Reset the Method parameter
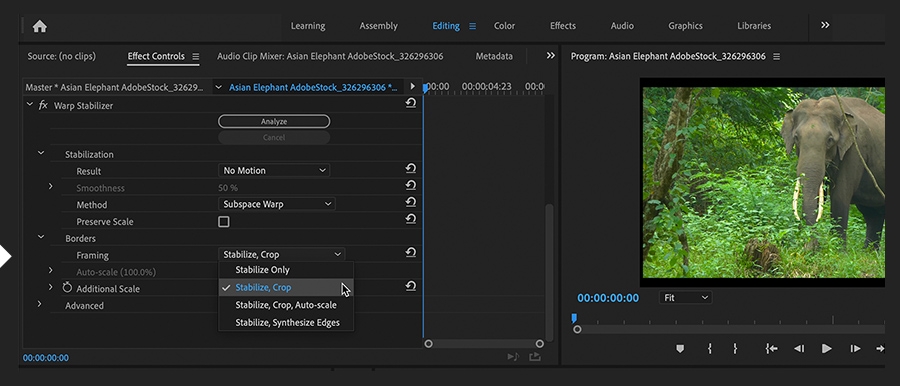The image size is (900, 386). point(410,202)
